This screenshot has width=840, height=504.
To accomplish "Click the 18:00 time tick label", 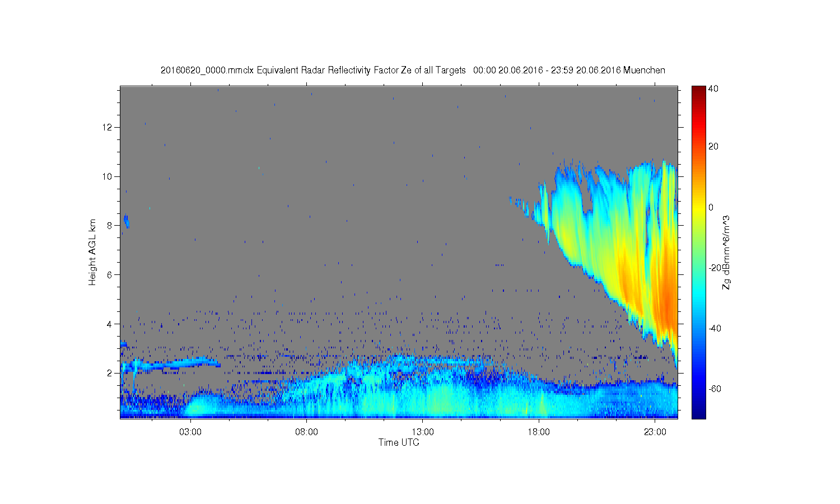I will click(539, 432).
